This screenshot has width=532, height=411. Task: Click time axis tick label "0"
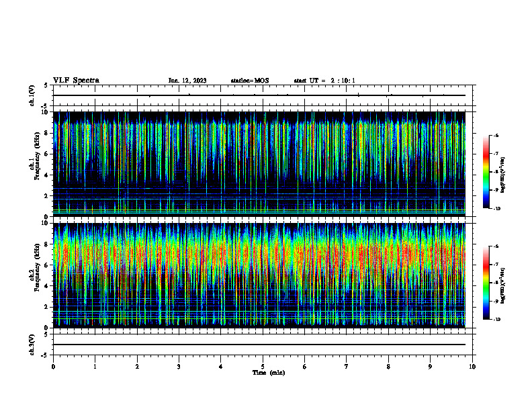(x=53, y=367)
